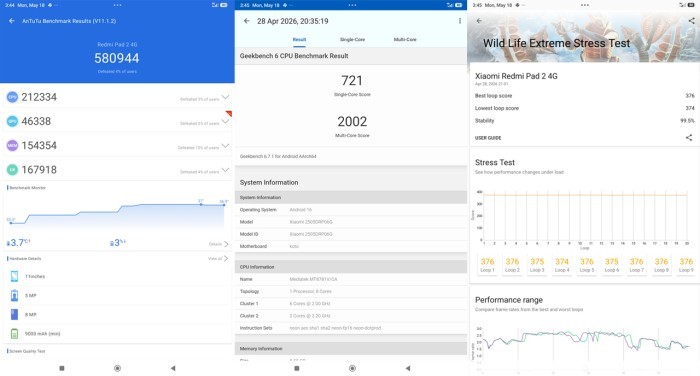The width and height of the screenshot is (700, 376).
Task: Tap the Topology row in CPU Information
Action: [351, 291]
